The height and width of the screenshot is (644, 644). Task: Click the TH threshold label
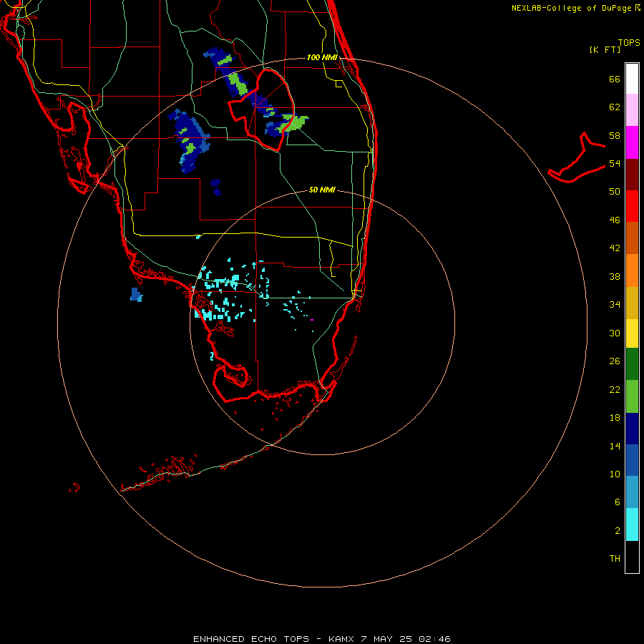tap(615, 559)
